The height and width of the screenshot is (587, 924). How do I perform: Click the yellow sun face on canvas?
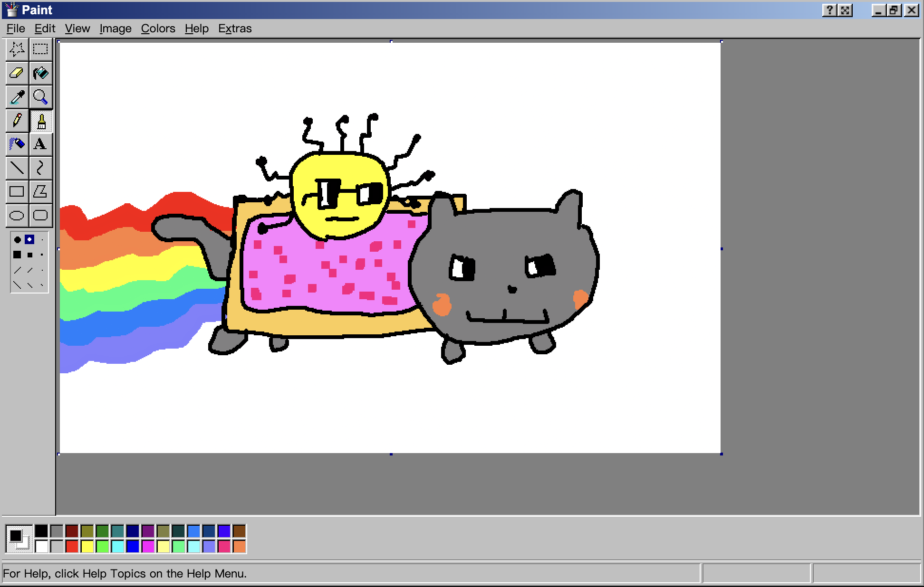click(340, 196)
